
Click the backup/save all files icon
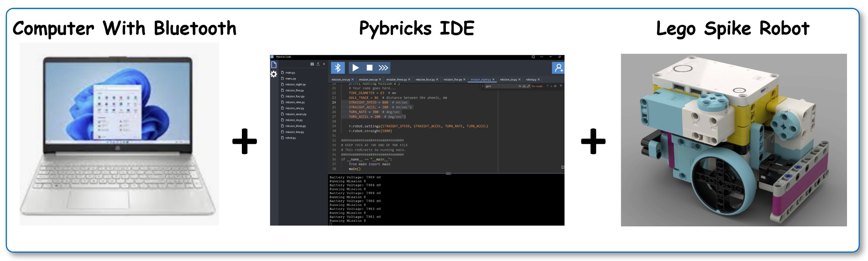(x=312, y=64)
